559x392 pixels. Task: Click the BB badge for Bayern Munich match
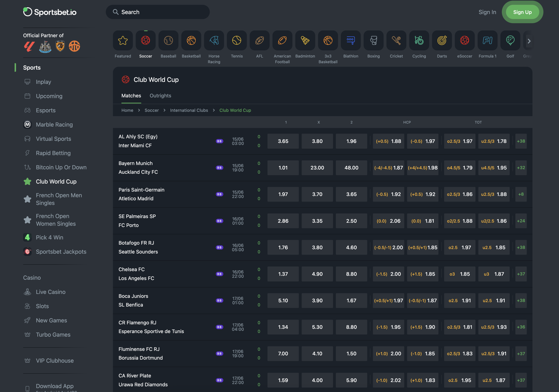click(219, 168)
